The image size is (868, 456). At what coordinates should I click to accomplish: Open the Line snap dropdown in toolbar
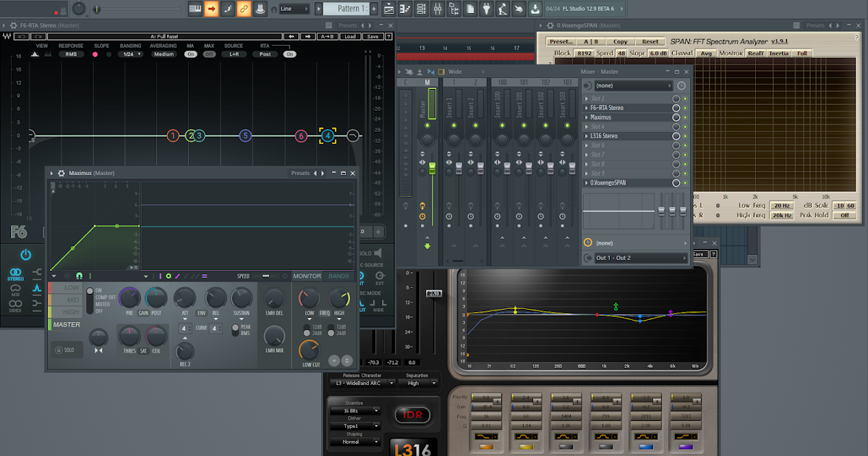click(294, 9)
